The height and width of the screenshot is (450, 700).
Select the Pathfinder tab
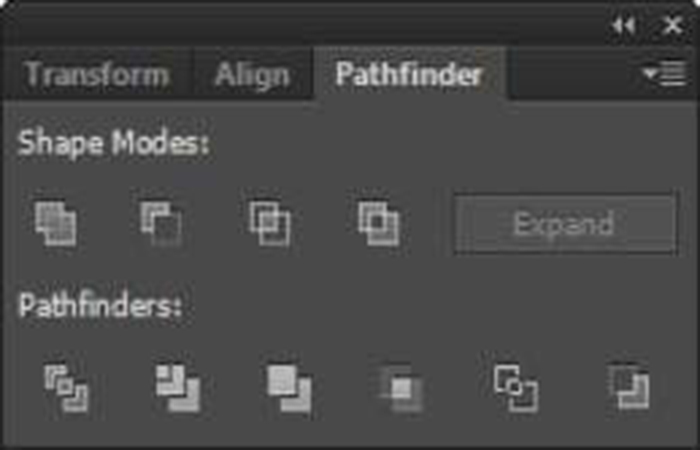click(x=409, y=74)
